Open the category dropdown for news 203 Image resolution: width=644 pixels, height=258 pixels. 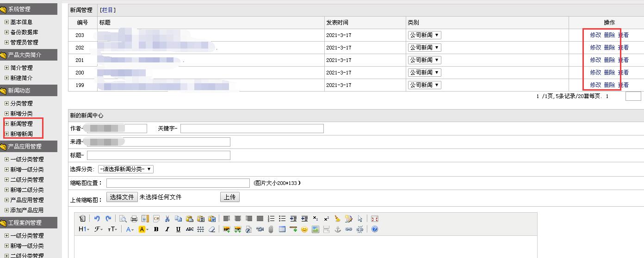click(x=424, y=35)
